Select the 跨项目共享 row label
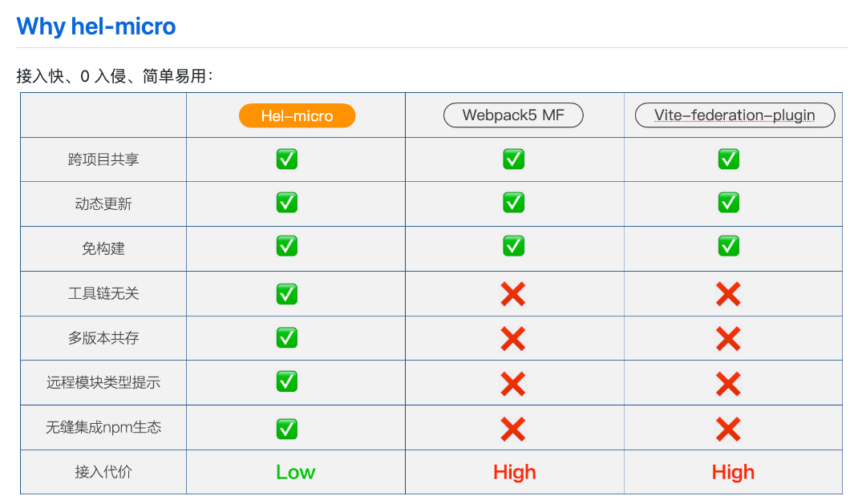854x504 pixels. pos(103,159)
